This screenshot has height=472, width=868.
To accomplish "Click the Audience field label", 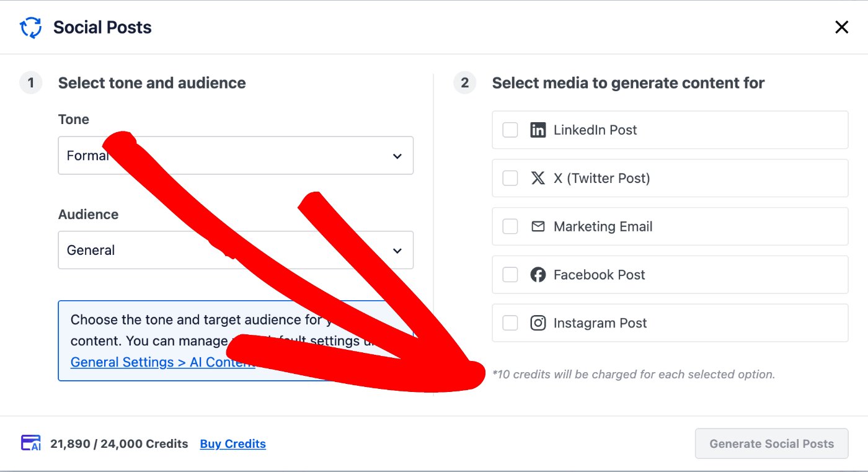I will 88,215.
